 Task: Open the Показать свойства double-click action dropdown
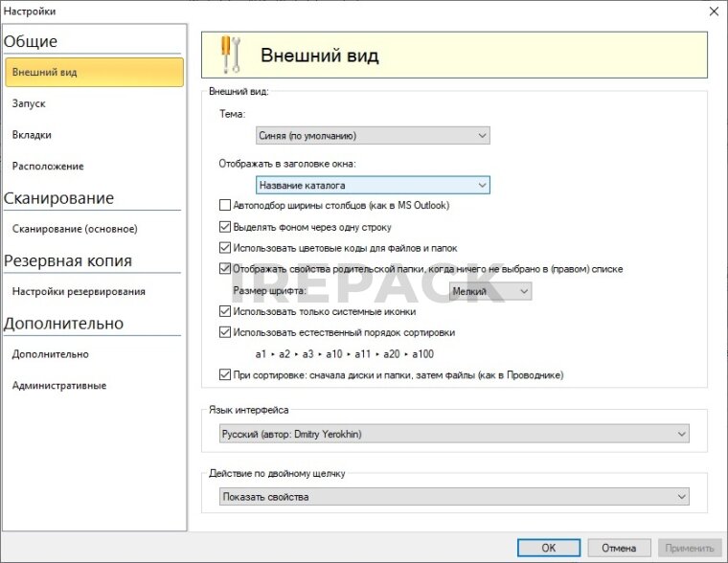tap(454, 497)
